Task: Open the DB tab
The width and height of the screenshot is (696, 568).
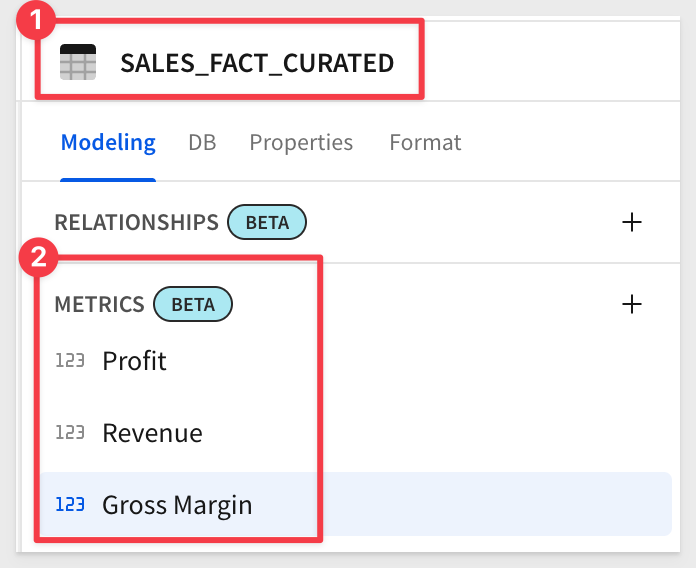Action: 202,142
